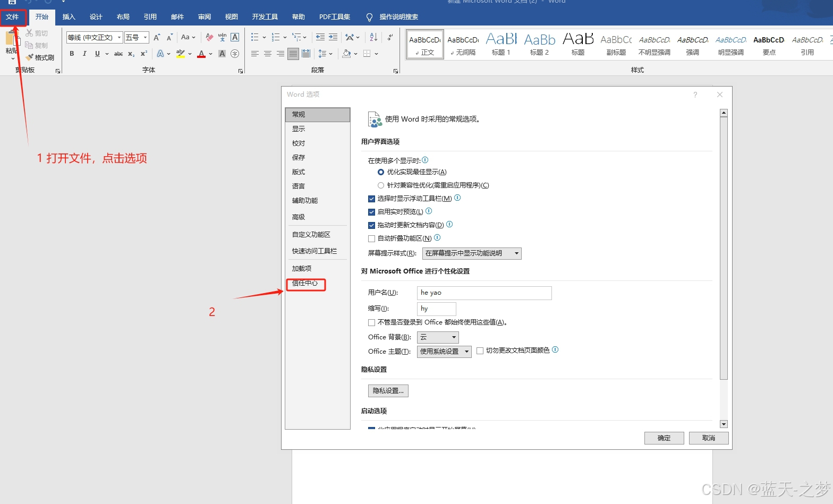Screen dimensions: 833x504
Task: Toggle Italic formatting
Action: click(84, 54)
